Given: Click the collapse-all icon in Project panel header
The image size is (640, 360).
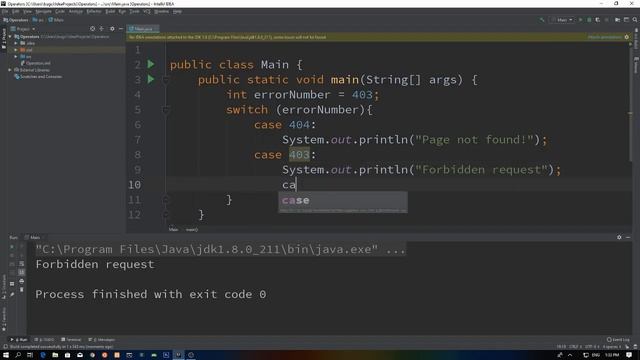Looking at the screenshot, I should (102, 29).
